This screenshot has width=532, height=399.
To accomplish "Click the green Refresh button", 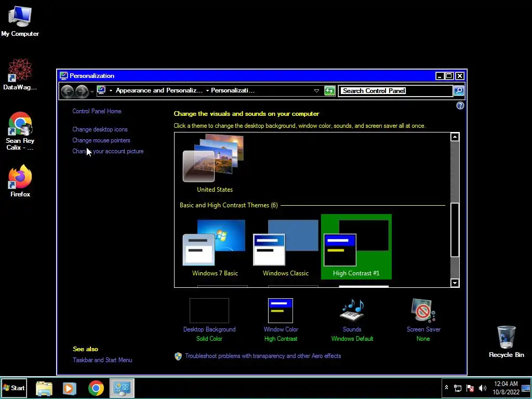I will tap(329, 90).
